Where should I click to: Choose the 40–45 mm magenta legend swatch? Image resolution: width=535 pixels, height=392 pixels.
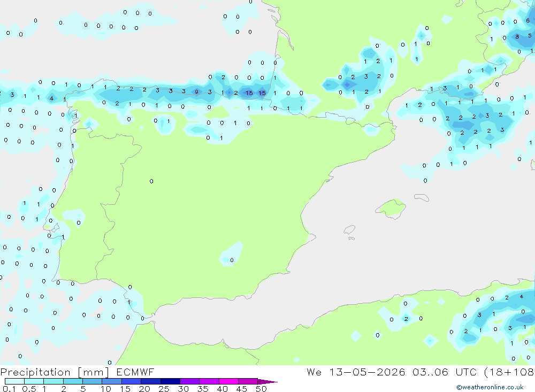[x=228, y=381]
